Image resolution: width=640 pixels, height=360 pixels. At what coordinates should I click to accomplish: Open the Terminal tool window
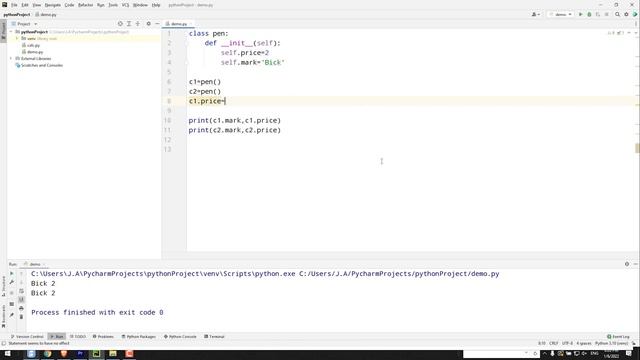[214, 336]
